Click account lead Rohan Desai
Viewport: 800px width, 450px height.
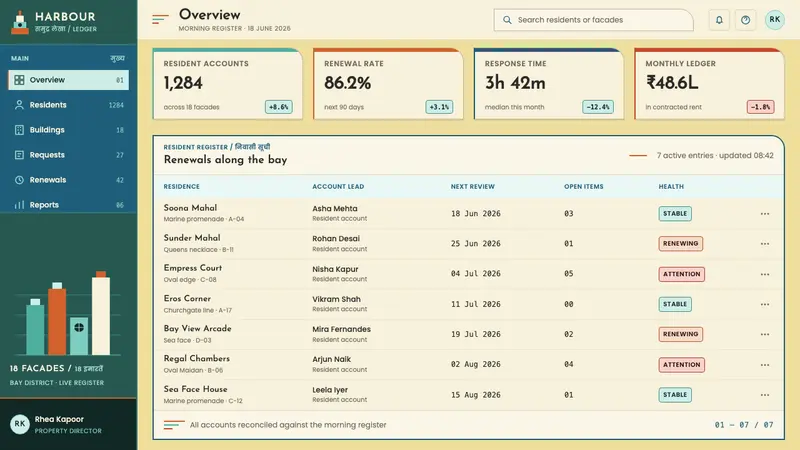[x=336, y=239]
